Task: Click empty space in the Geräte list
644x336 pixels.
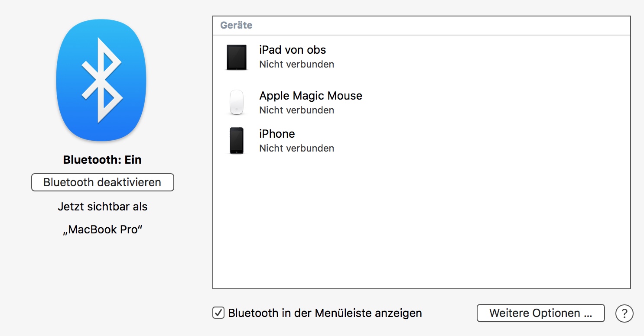Action: click(420, 225)
